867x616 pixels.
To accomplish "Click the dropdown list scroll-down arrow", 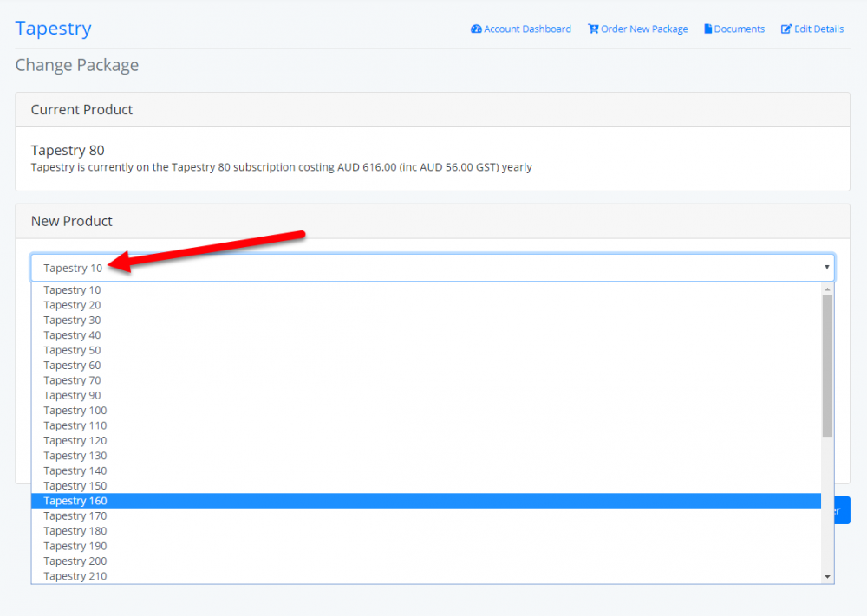I will click(x=827, y=577).
